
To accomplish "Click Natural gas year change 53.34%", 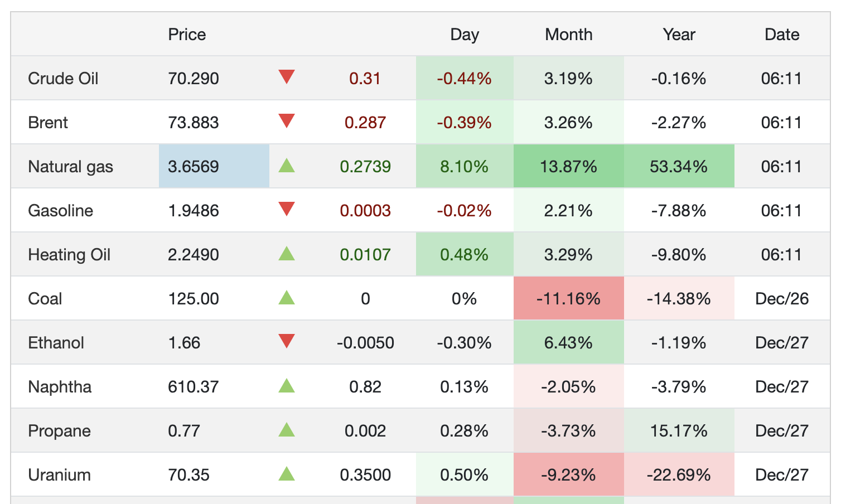I will (679, 167).
